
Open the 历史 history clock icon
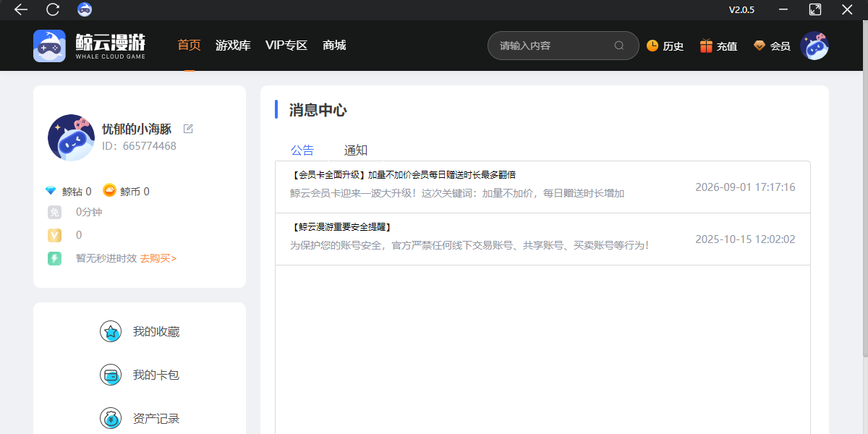[x=652, y=46]
